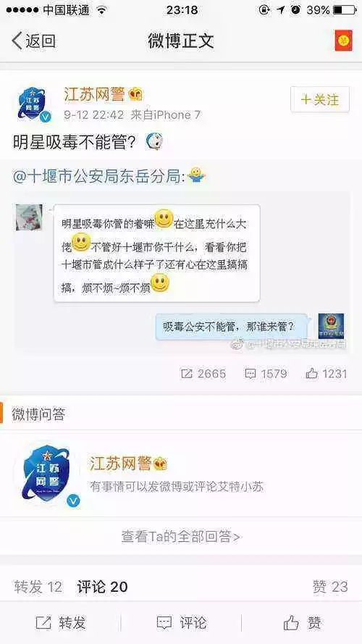Tap the 江苏网警 avatar in post header
Screen dimensions: 362x644
[34, 104]
